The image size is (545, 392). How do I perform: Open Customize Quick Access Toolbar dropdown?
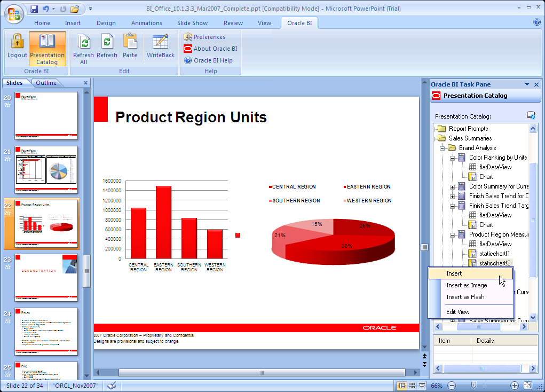click(90, 9)
